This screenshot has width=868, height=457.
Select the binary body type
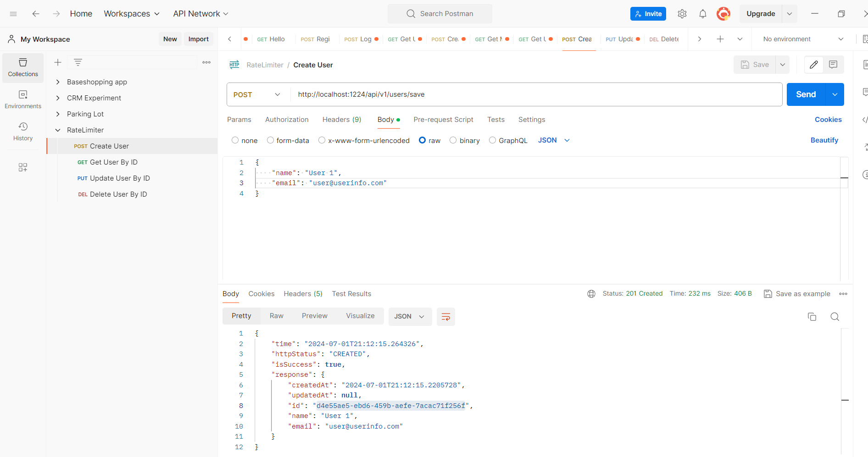coord(453,140)
